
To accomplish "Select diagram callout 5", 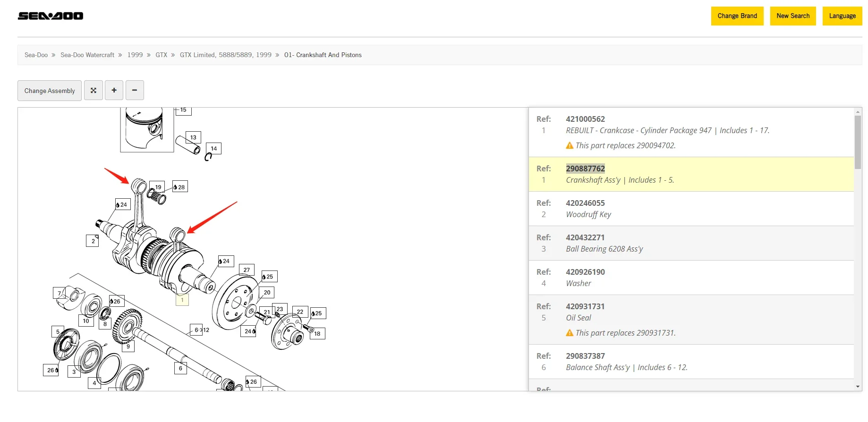I will click(58, 331).
